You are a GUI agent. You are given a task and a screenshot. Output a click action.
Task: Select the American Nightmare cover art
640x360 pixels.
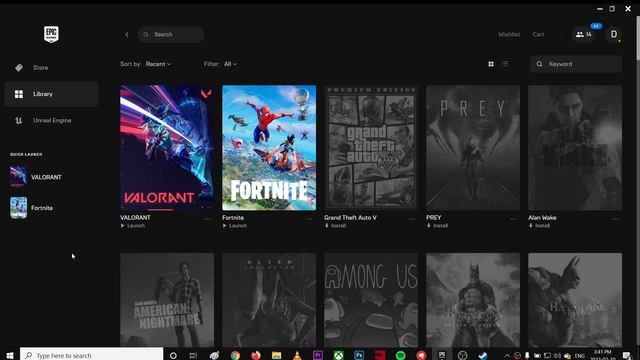pos(167,300)
